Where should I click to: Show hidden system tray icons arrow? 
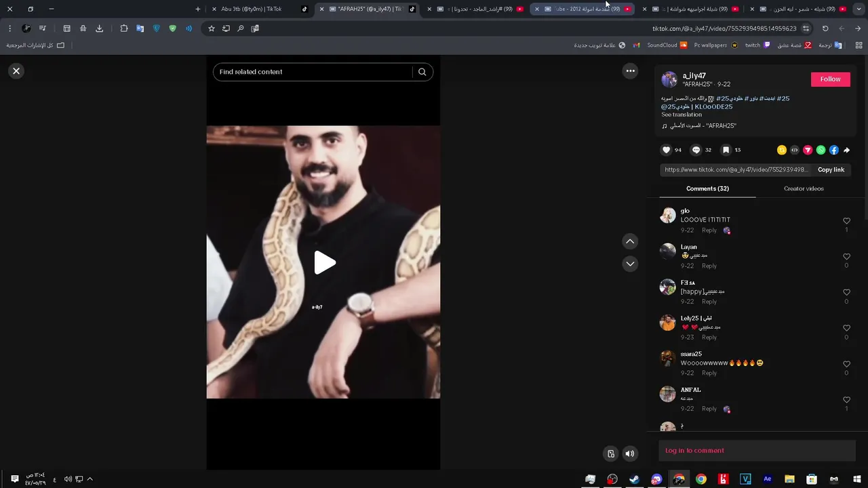[x=90, y=479]
